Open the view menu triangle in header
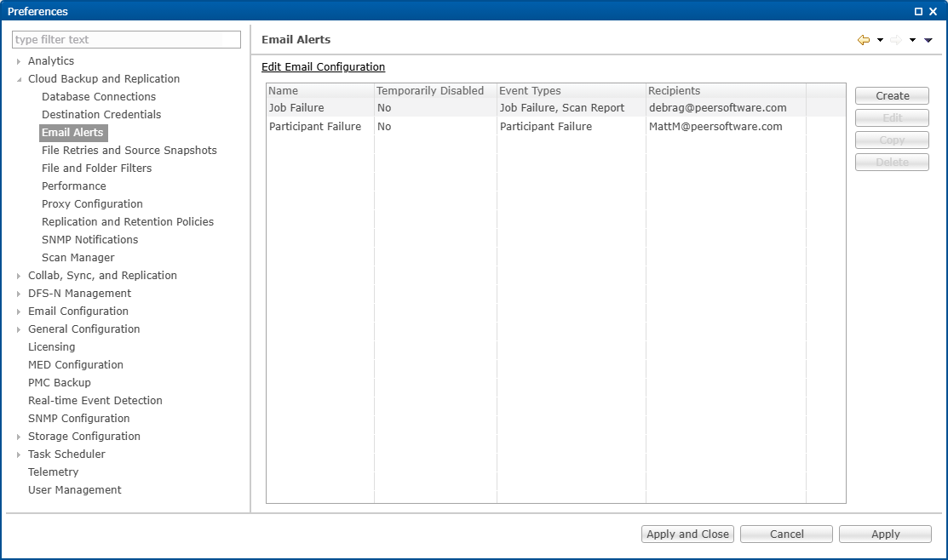This screenshot has height=560, width=948. (928, 40)
